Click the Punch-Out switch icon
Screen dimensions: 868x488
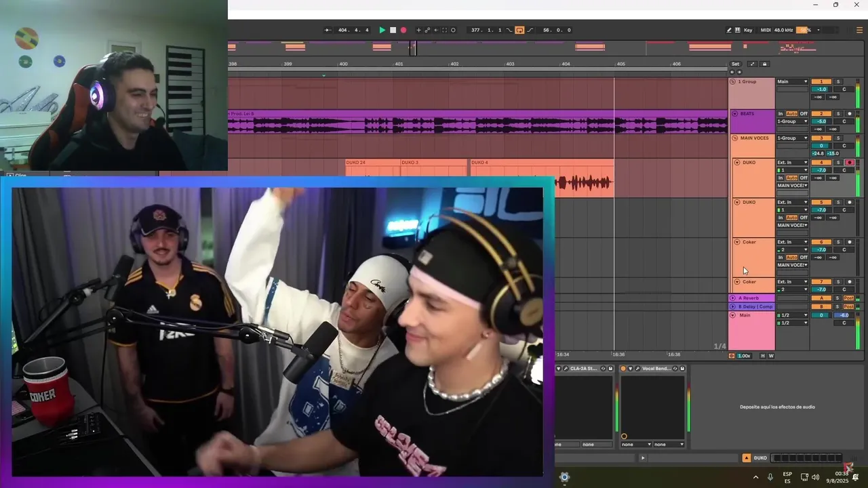530,30
